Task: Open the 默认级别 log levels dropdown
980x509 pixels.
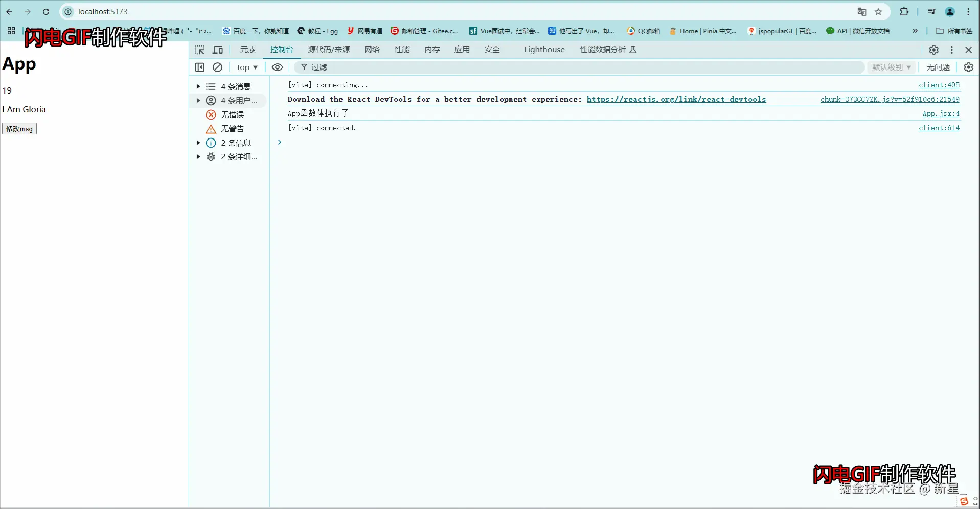Action: point(891,67)
